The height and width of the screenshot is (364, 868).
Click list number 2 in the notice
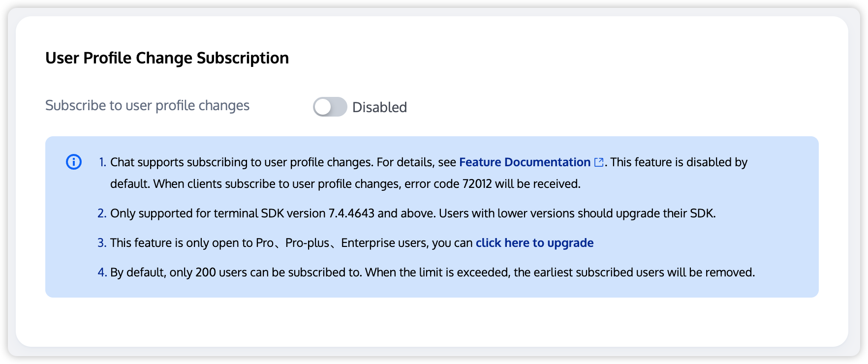click(x=102, y=213)
